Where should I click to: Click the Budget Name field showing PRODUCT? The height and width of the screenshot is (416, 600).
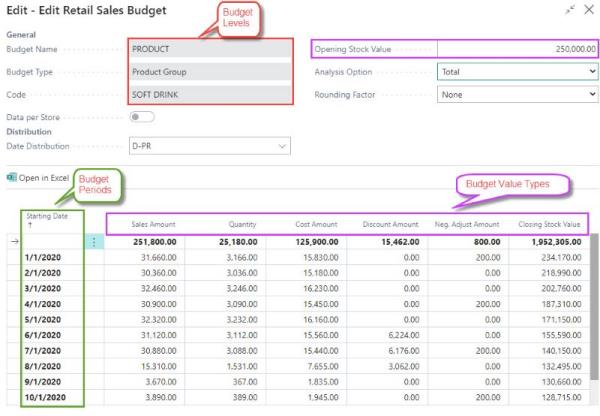tap(210, 48)
